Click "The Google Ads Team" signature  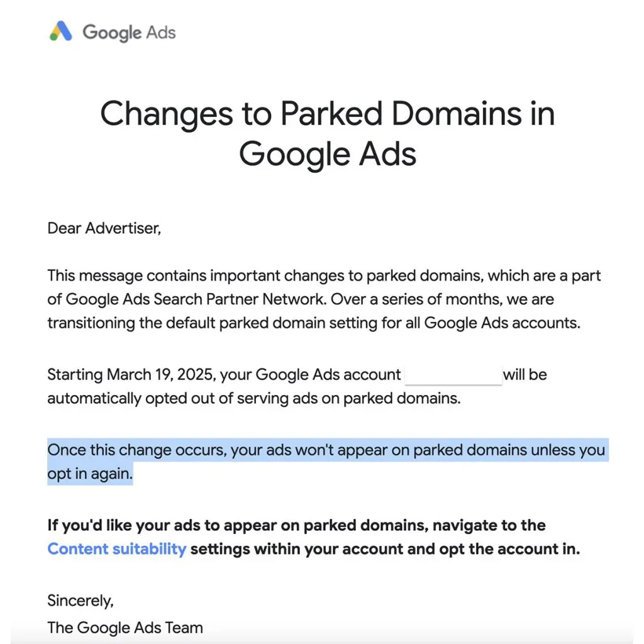coord(125,628)
